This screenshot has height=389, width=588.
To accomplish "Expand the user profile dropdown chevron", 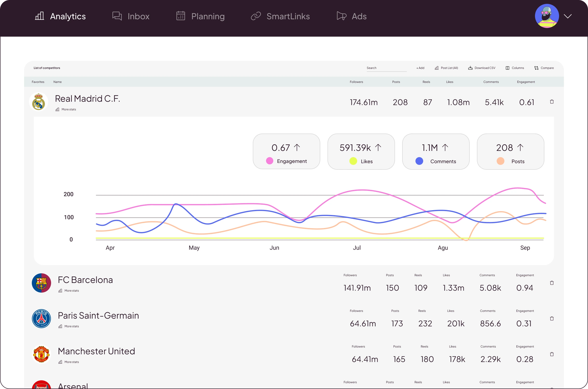I will click(x=568, y=16).
